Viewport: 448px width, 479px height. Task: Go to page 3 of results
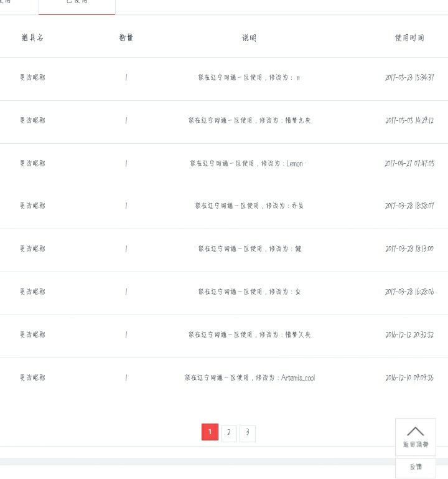click(248, 432)
